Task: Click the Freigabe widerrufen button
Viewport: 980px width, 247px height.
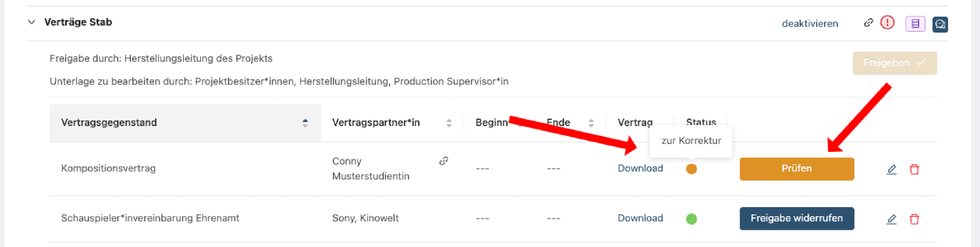Action: [797, 218]
